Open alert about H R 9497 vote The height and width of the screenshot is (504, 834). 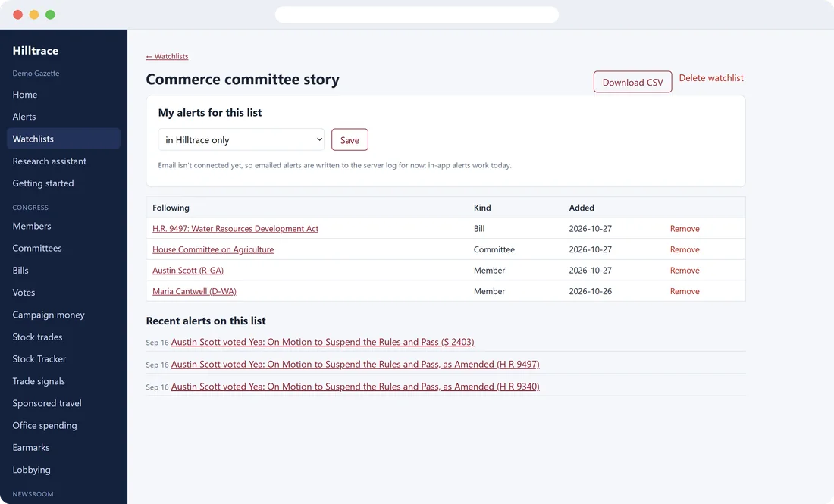(356, 365)
